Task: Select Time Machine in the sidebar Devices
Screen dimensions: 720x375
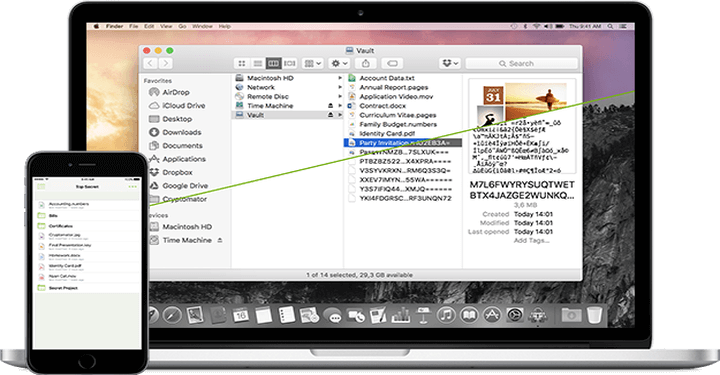Action: coord(180,240)
